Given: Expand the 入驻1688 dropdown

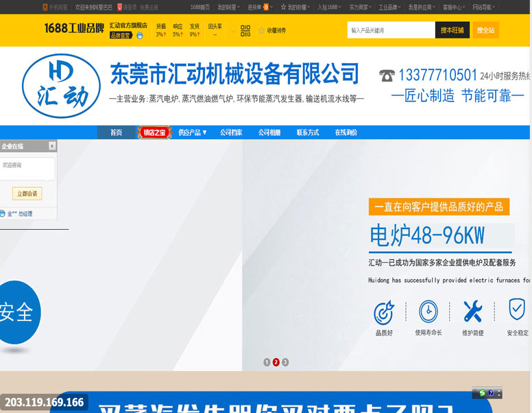Looking at the screenshot, I should click(329, 7).
